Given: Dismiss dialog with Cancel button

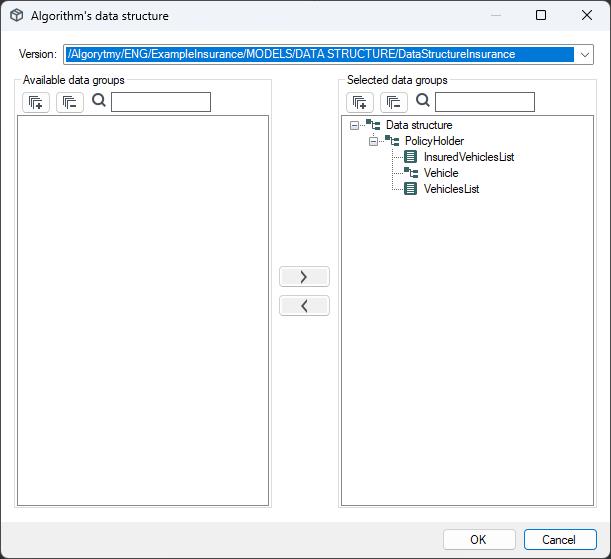Looking at the screenshot, I should click(560, 540).
